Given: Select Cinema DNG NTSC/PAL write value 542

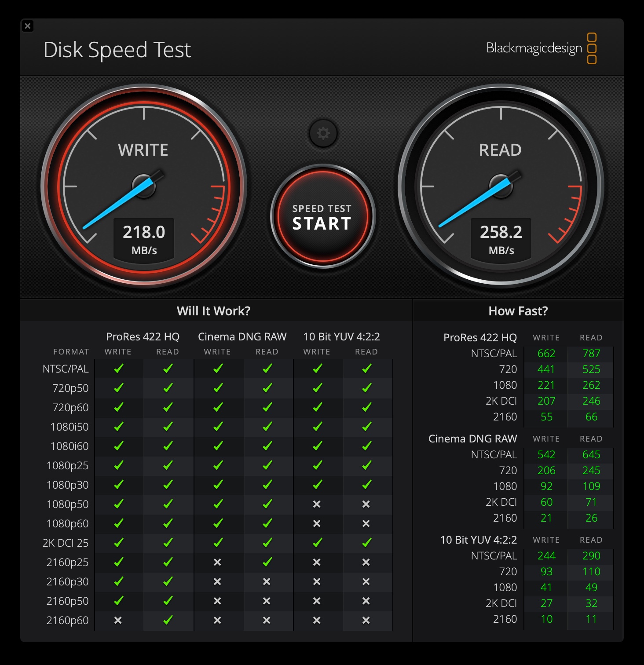Looking at the screenshot, I should (x=546, y=455).
